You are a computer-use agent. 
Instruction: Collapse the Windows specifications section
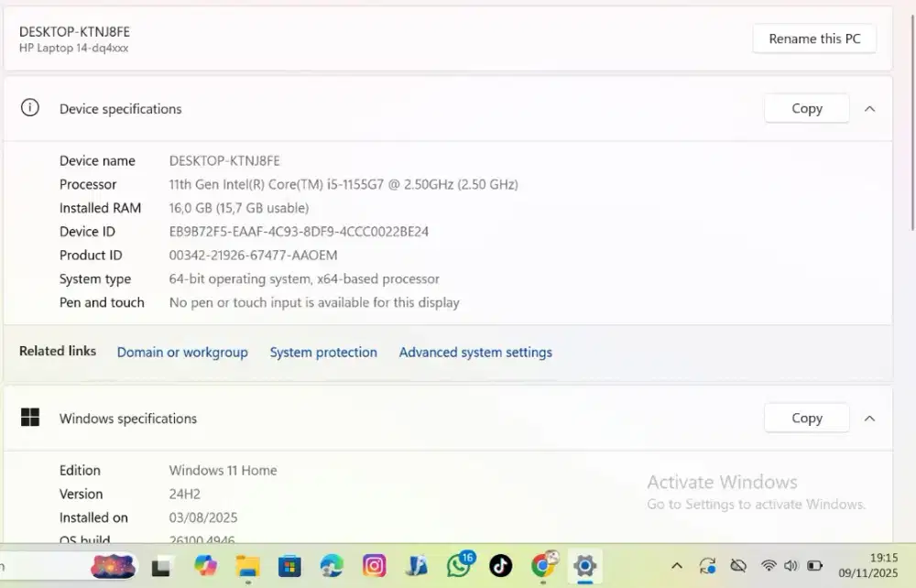tap(869, 419)
